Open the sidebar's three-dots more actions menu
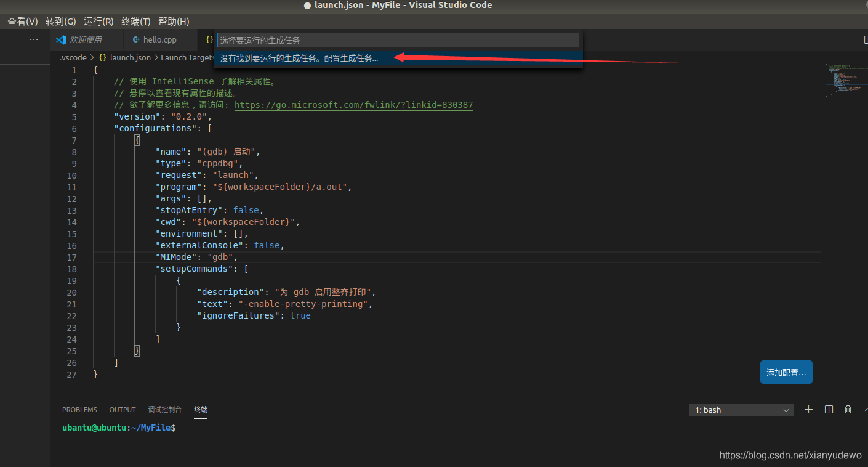Viewport: 868px width, 467px height. point(34,39)
